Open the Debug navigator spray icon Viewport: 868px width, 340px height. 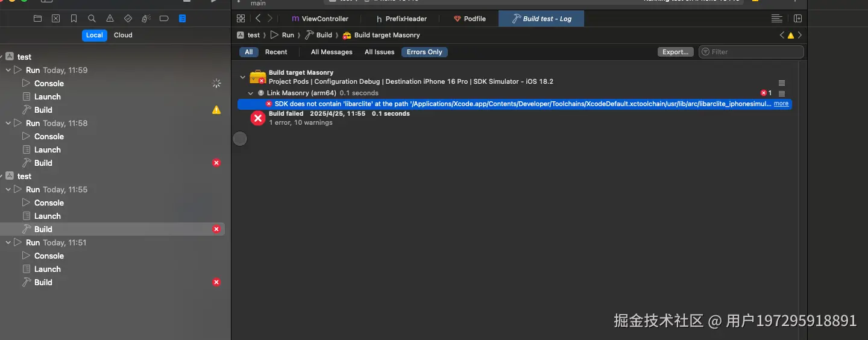(x=146, y=19)
